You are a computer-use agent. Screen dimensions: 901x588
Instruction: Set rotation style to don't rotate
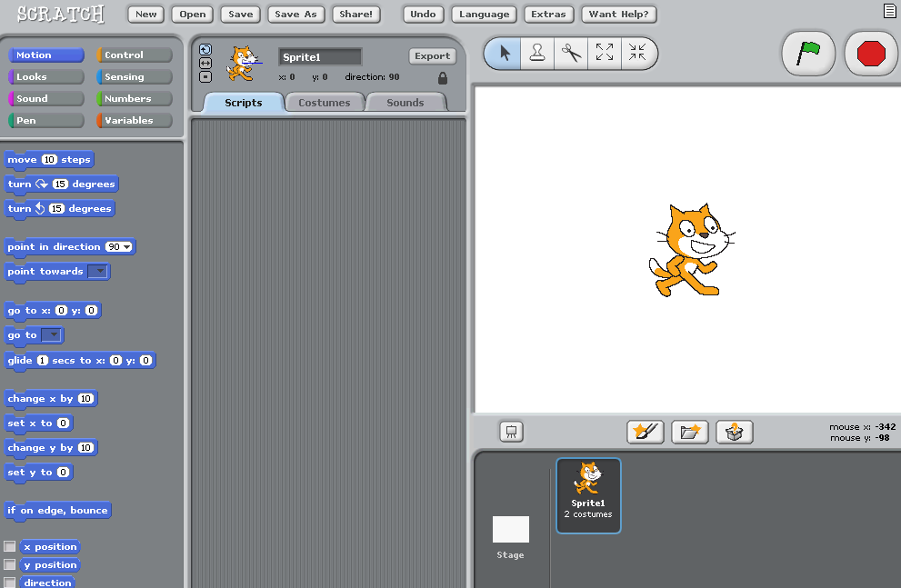pos(205,77)
